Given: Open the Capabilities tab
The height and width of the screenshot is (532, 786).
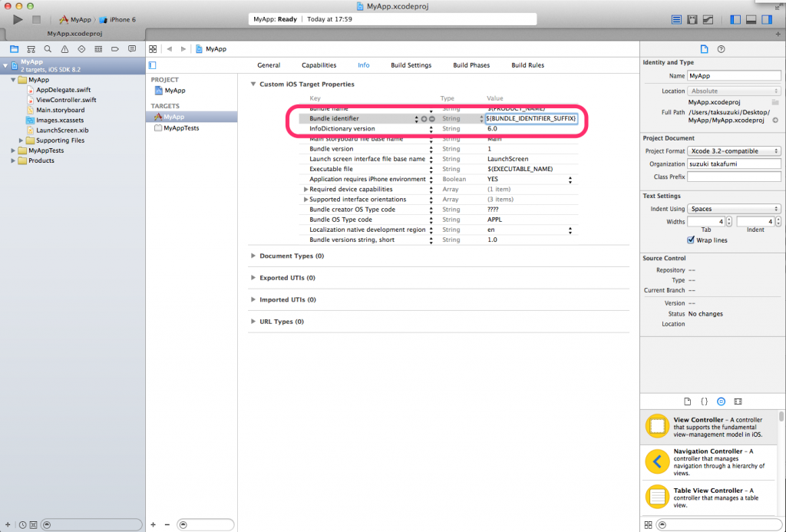Looking at the screenshot, I should (x=319, y=65).
